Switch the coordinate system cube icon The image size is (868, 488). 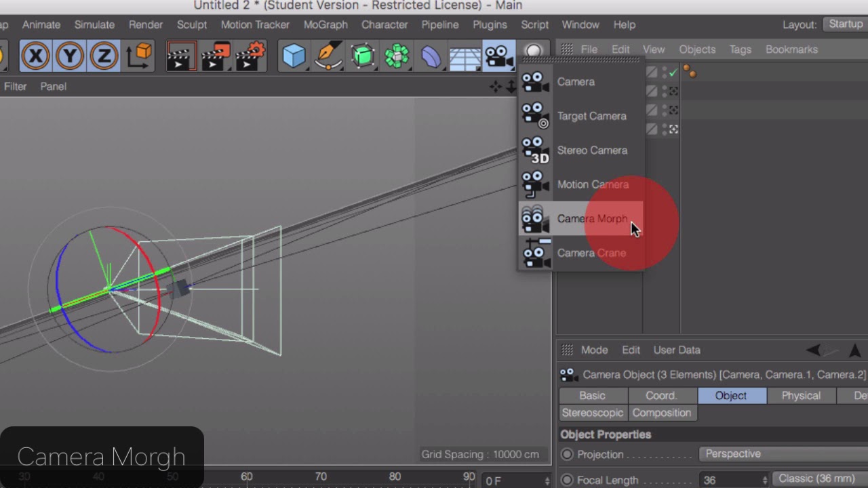139,56
